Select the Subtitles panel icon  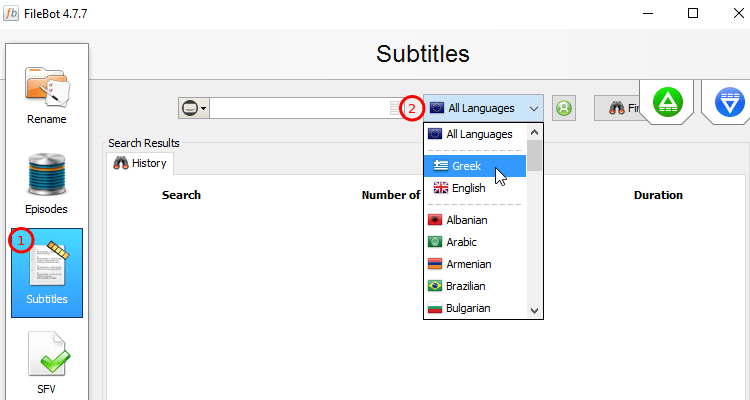click(x=46, y=273)
